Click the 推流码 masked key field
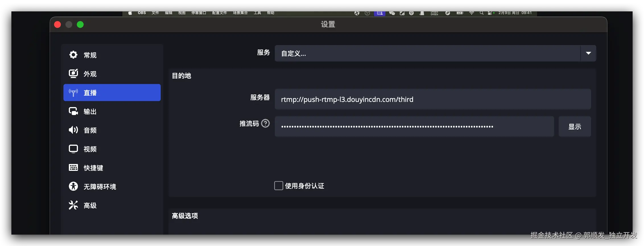This screenshot has height=246, width=644. [x=414, y=126]
